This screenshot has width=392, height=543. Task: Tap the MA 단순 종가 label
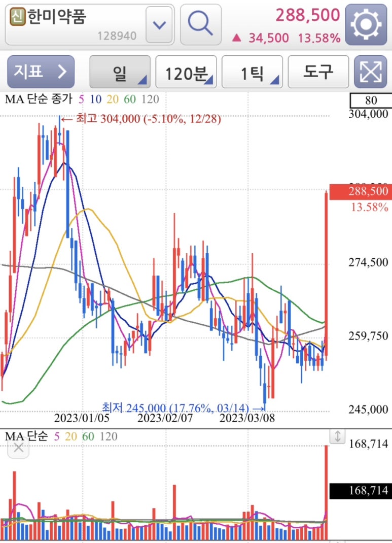tap(38, 99)
